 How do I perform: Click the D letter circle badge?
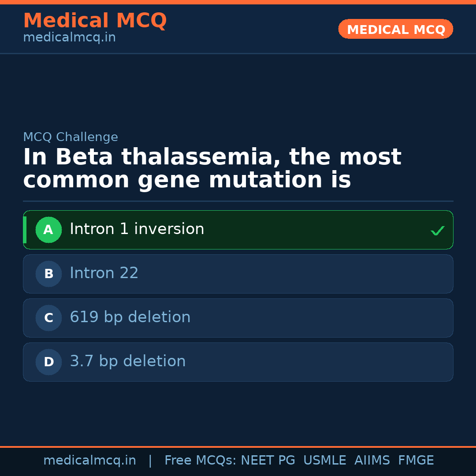click(48, 362)
